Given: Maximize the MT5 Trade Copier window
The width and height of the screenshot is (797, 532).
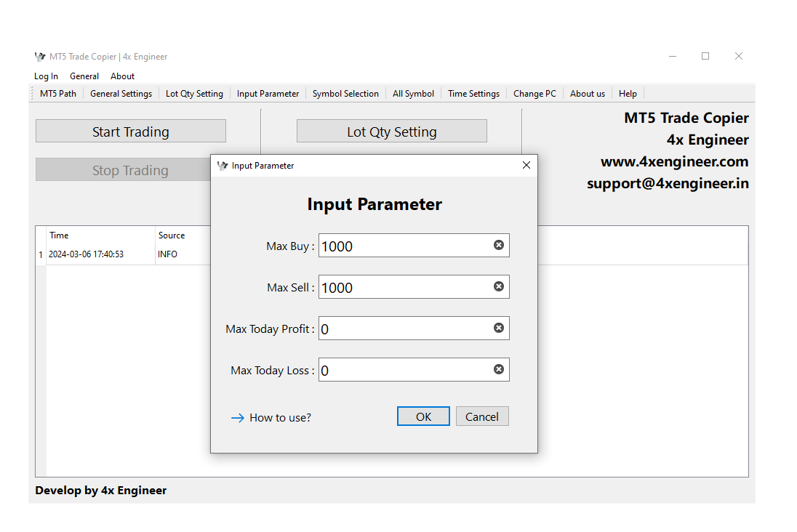Looking at the screenshot, I should pyautogui.click(x=705, y=57).
